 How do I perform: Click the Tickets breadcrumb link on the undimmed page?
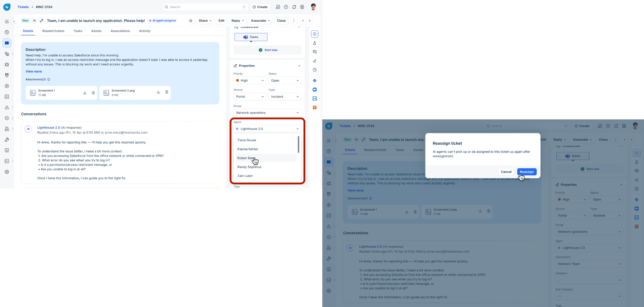(23, 7)
